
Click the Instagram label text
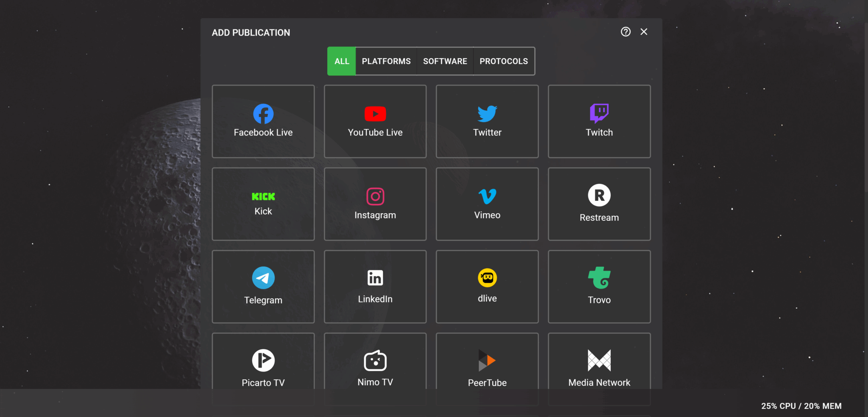coord(375,215)
